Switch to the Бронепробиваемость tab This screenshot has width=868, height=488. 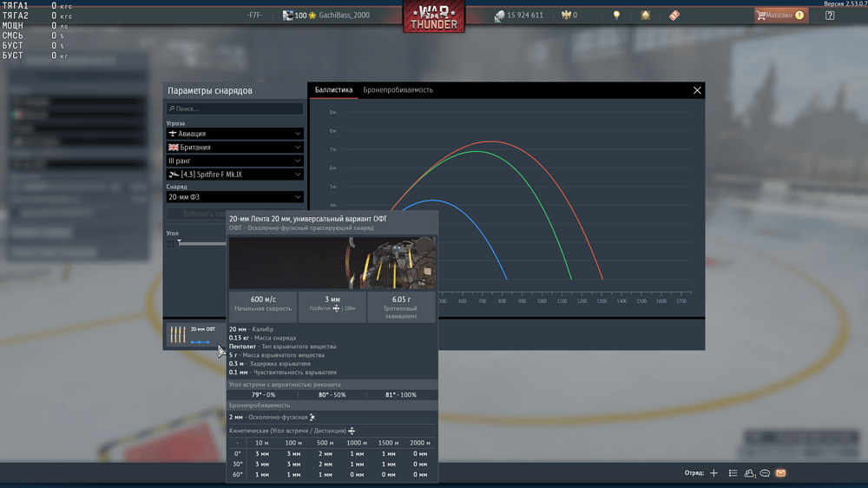click(398, 89)
